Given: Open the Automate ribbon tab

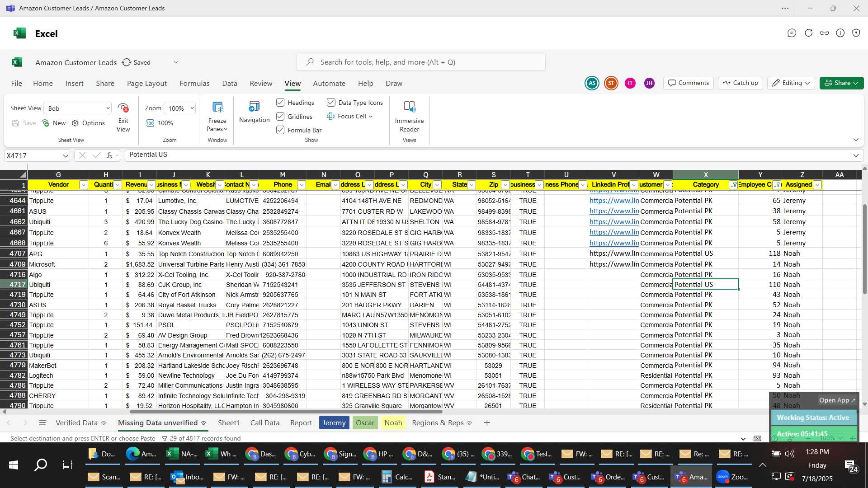Looking at the screenshot, I should [329, 83].
